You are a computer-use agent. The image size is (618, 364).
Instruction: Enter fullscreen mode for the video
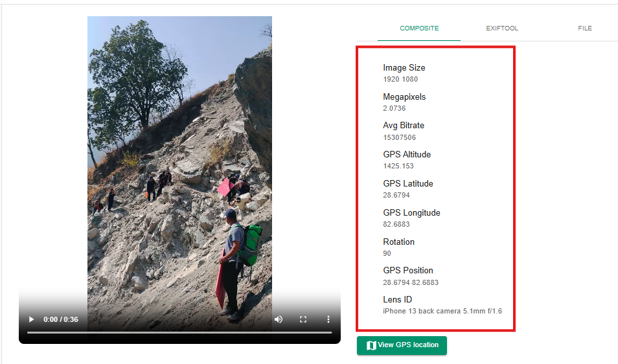(x=303, y=319)
